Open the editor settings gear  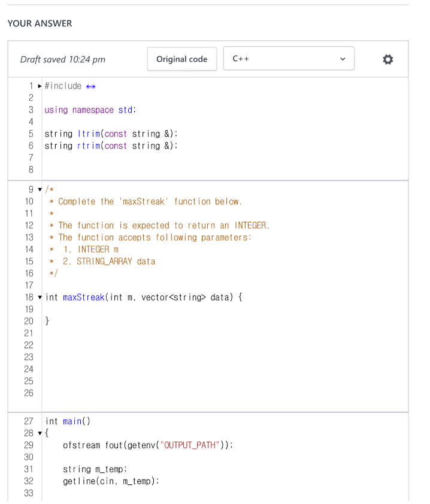[x=387, y=59]
